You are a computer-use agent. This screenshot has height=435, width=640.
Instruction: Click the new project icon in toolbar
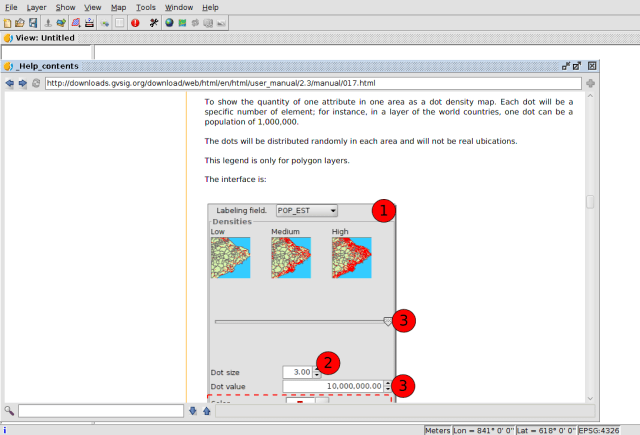click(x=8, y=22)
